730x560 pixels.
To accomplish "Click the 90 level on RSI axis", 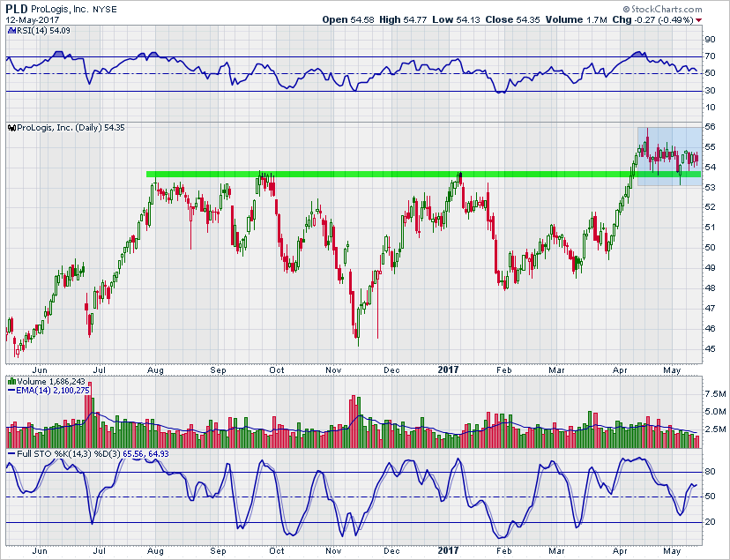I will pyautogui.click(x=710, y=40).
